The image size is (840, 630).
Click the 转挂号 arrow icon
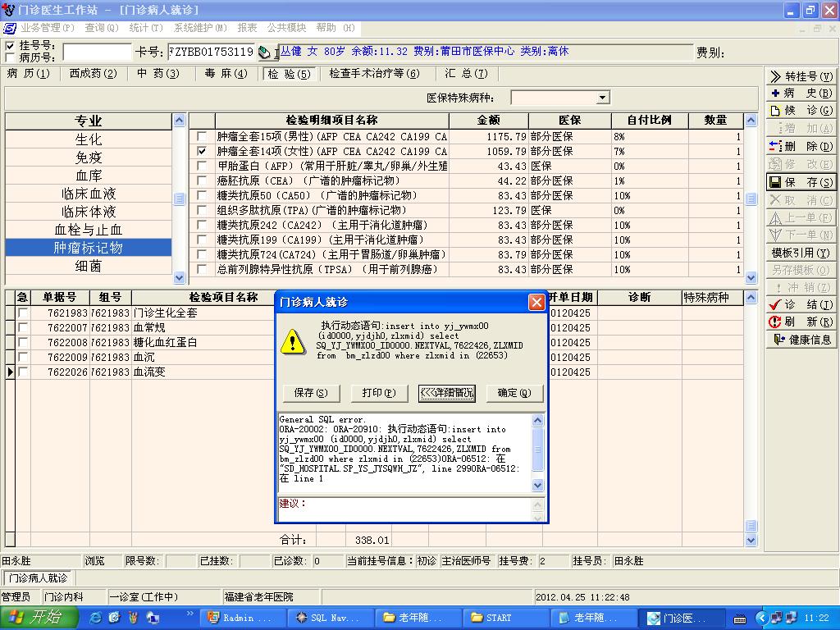pos(774,76)
